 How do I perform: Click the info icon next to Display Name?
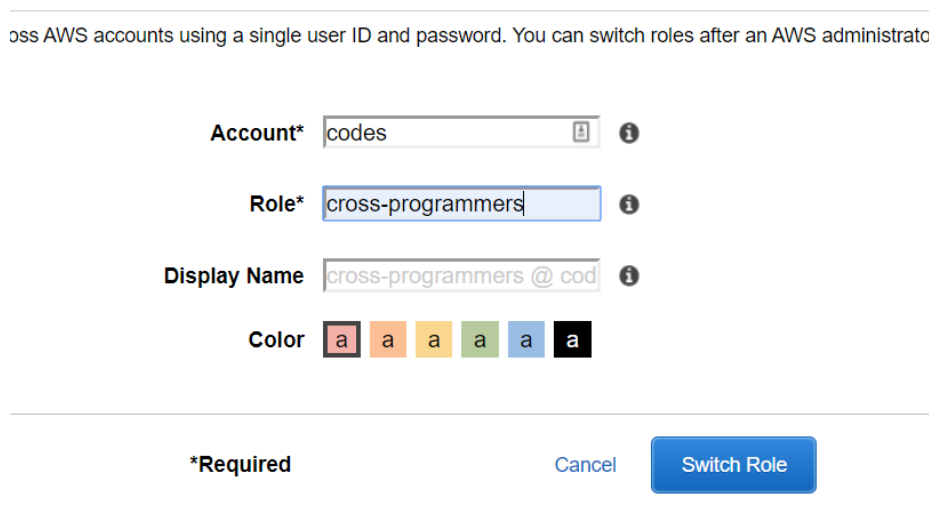click(x=629, y=276)
